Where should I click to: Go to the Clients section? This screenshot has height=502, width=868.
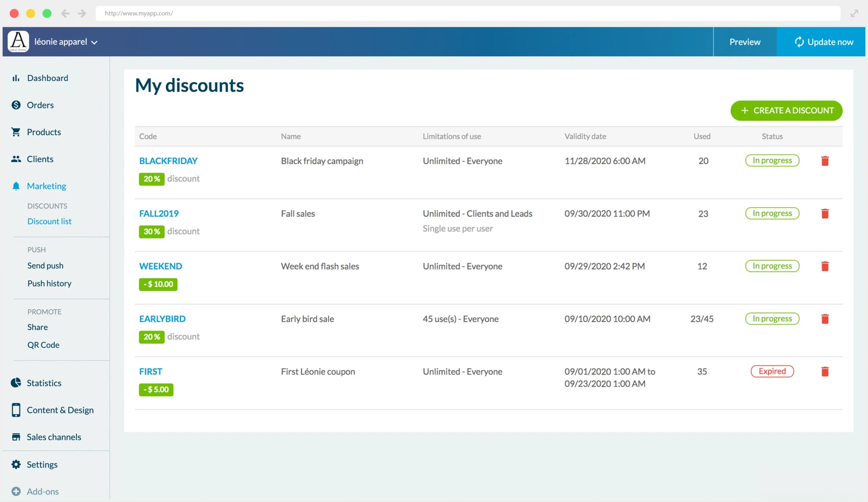(40, 159)
